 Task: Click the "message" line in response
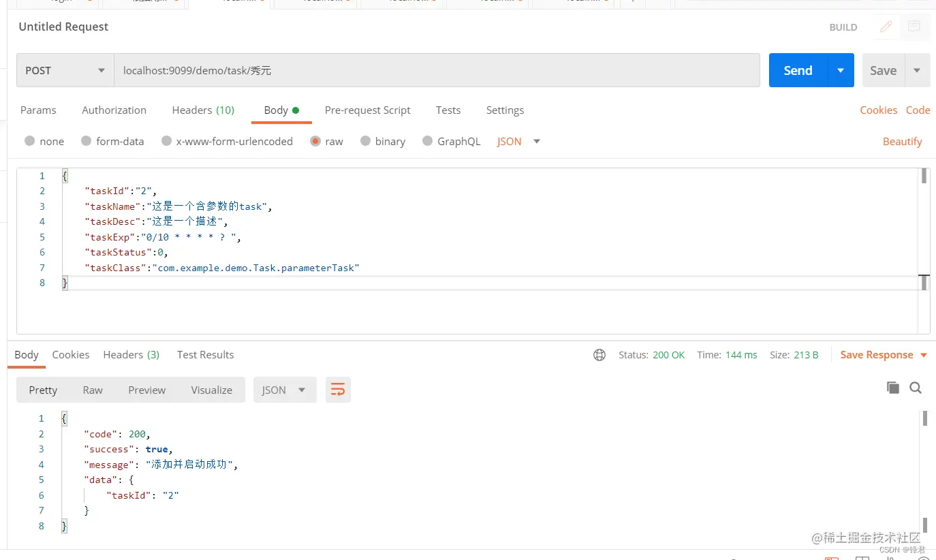161,465
